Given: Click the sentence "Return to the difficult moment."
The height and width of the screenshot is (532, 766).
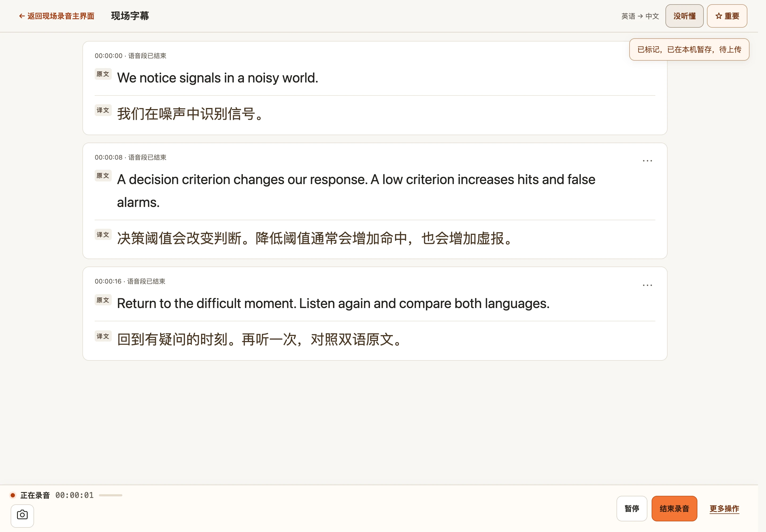Looking at the screenshot, I should [207, 304].
